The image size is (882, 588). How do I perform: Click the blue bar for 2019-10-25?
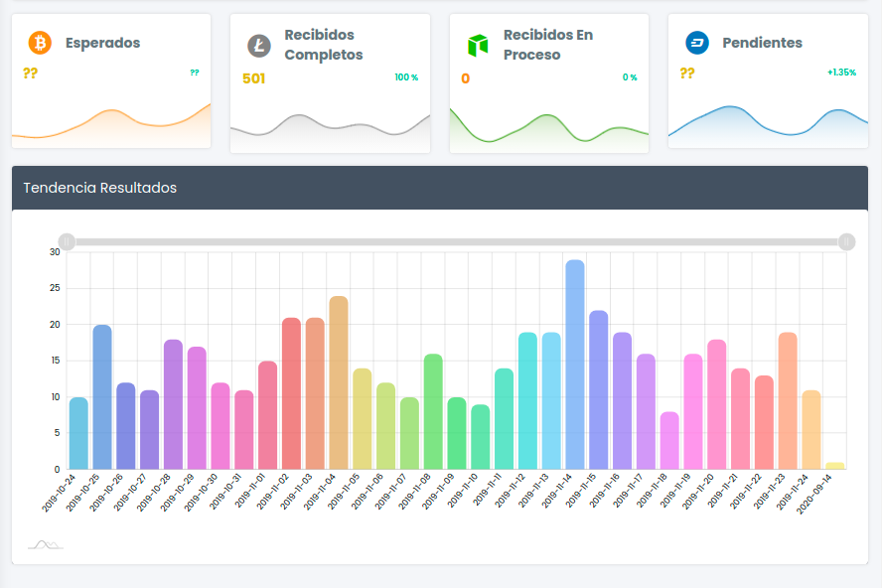coord(102,397)
